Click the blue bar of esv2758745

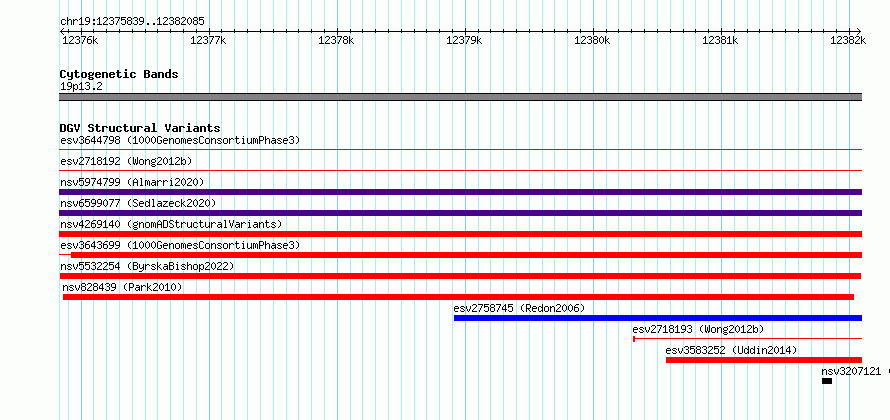point(658,318)
